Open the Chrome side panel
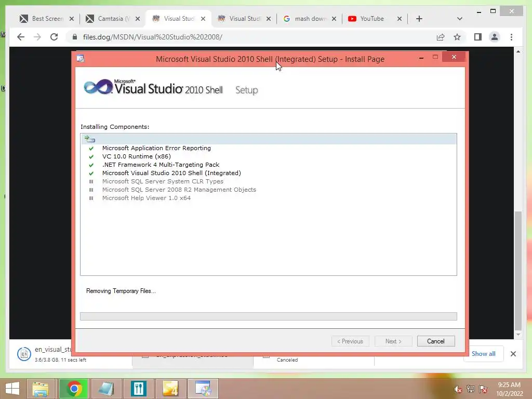This screenshot has width=532, height=399. point(478,37)
